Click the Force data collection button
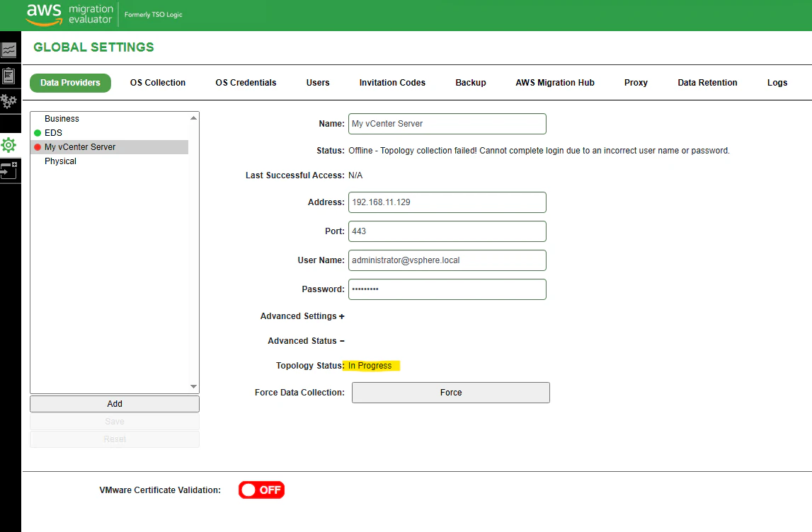The image size is (812, 532). 451,393
